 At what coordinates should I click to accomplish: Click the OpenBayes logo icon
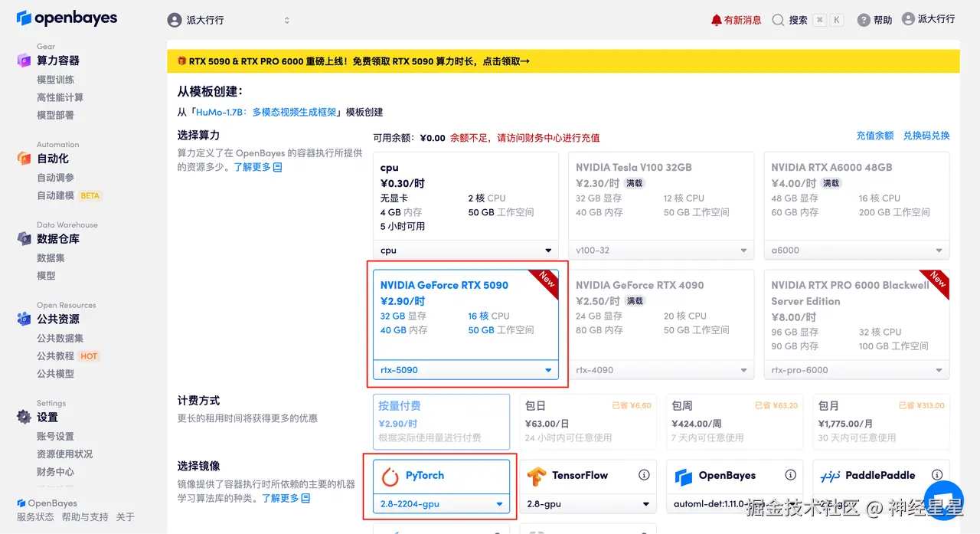click(x=24, y=18)
